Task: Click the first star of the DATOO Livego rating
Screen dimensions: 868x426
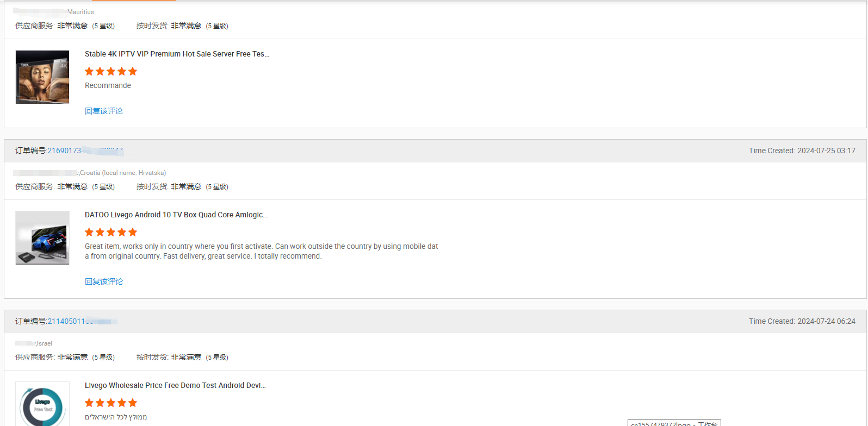Action: tap(89, 232)
